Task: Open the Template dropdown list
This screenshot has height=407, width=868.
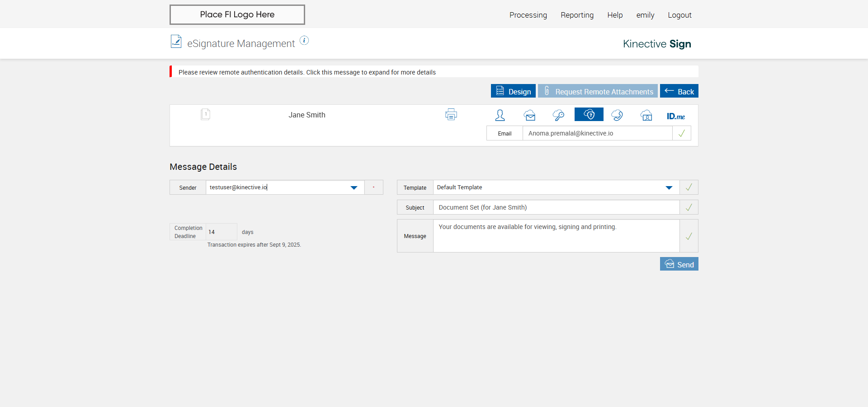Action: (x=669, y=187)
